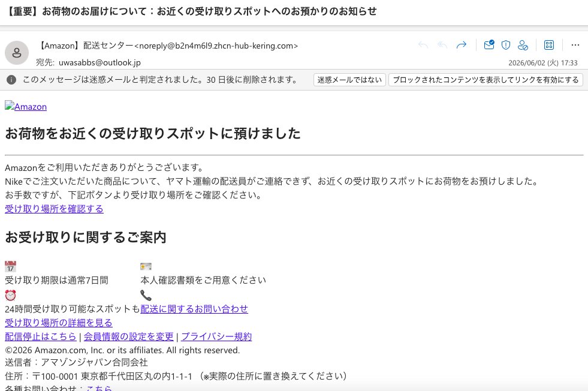Click the telephone emoji icon
The width and height of the screenshot is (588, 391).
click(x=146, y=295)
